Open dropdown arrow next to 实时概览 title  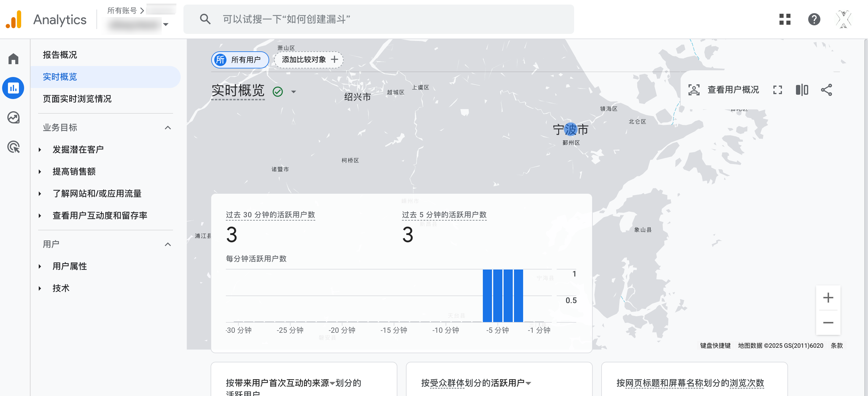coord(294,92)
